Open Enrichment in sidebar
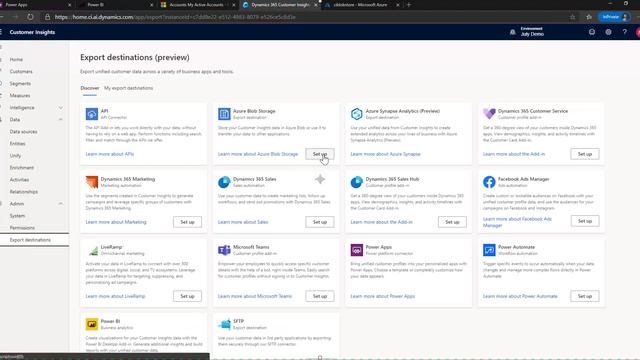This screenshot has width=640, height=360. (22, 168)
